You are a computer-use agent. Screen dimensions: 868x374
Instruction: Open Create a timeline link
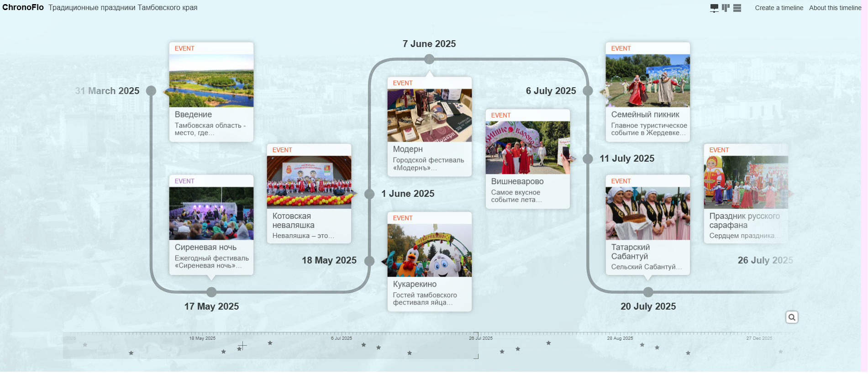click(779, 8)
